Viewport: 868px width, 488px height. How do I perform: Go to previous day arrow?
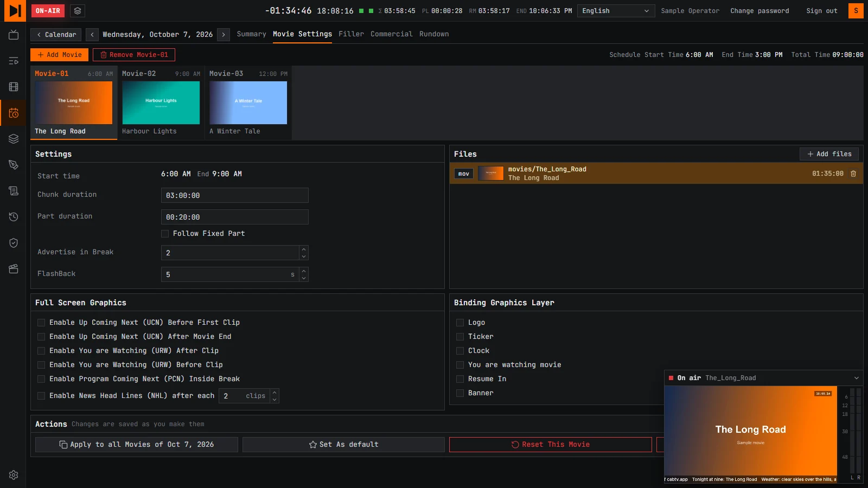tap(92, 35)
